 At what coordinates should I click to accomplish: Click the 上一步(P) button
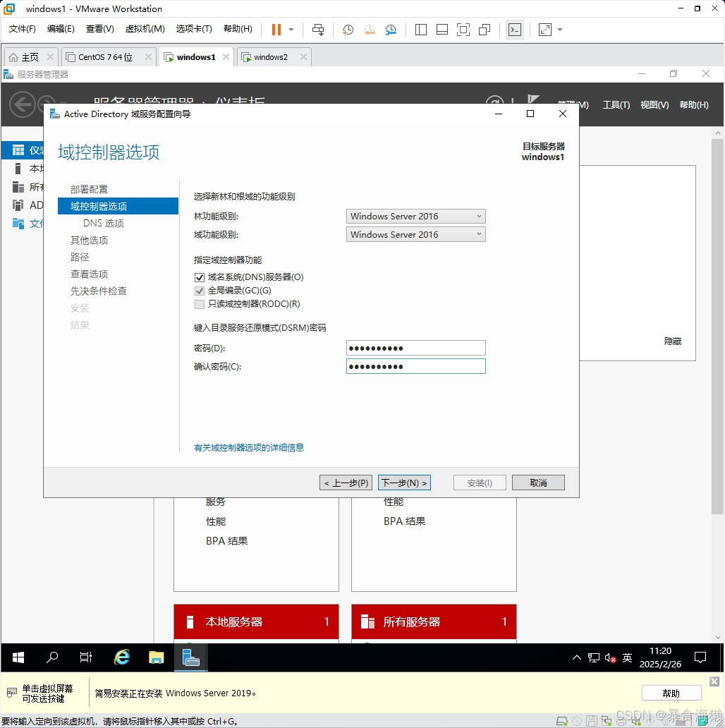point(346,483)
